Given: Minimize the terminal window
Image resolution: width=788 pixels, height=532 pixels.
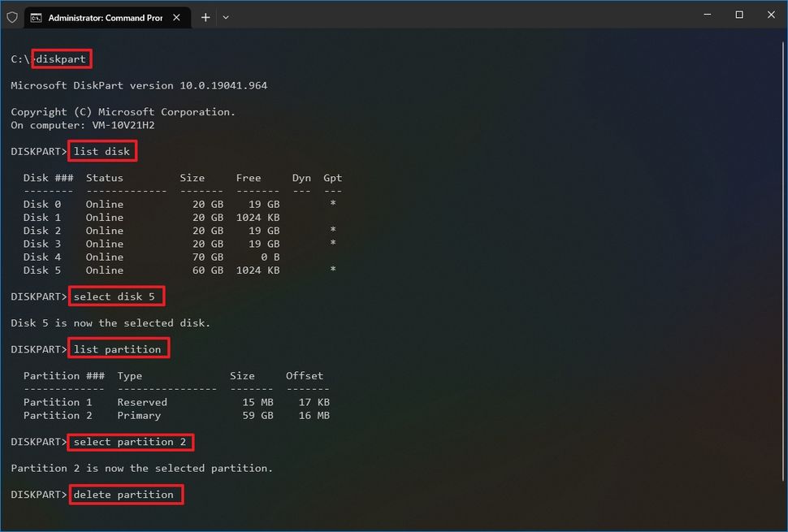Looking at the screenshot, I should (x=708, y=15).
